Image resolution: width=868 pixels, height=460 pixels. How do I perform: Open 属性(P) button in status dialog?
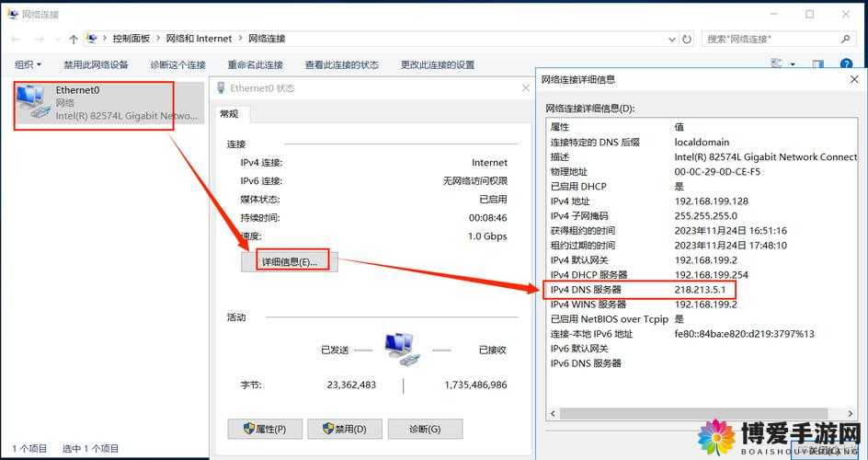(x=265, y=429)
